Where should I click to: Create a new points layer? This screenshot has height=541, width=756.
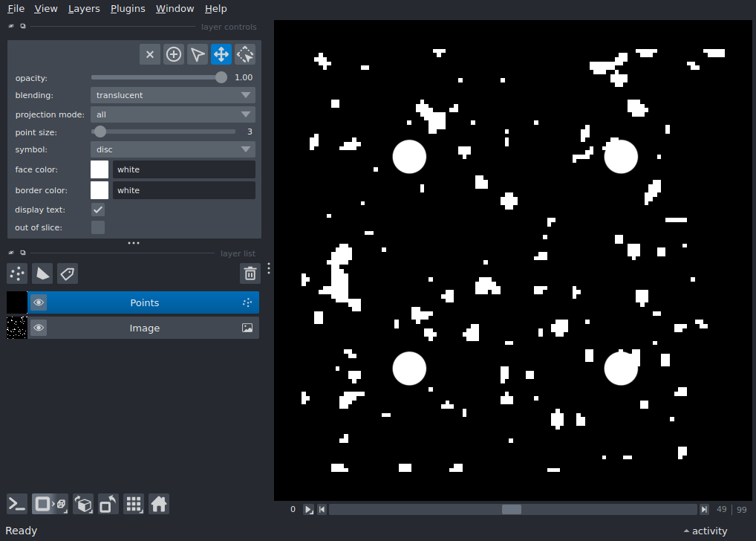(18, 273)
